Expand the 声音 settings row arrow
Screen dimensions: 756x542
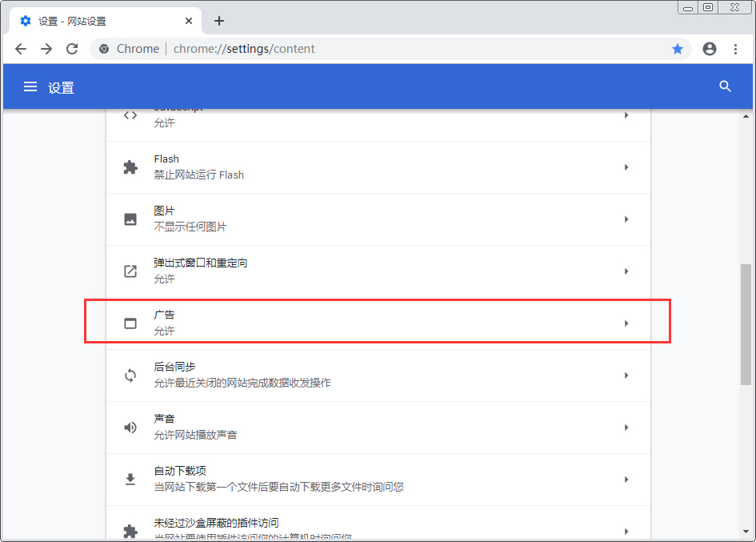coord(626,427)
